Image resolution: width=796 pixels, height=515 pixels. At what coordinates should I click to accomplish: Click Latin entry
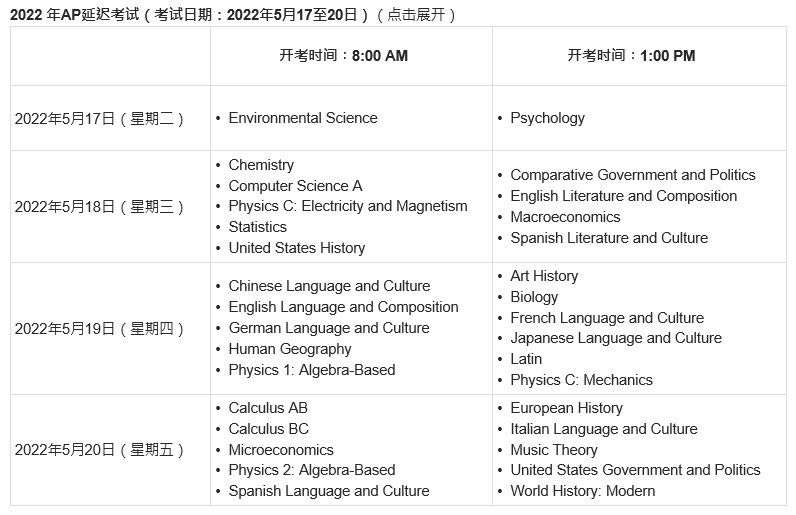click(x=526, y=359)
